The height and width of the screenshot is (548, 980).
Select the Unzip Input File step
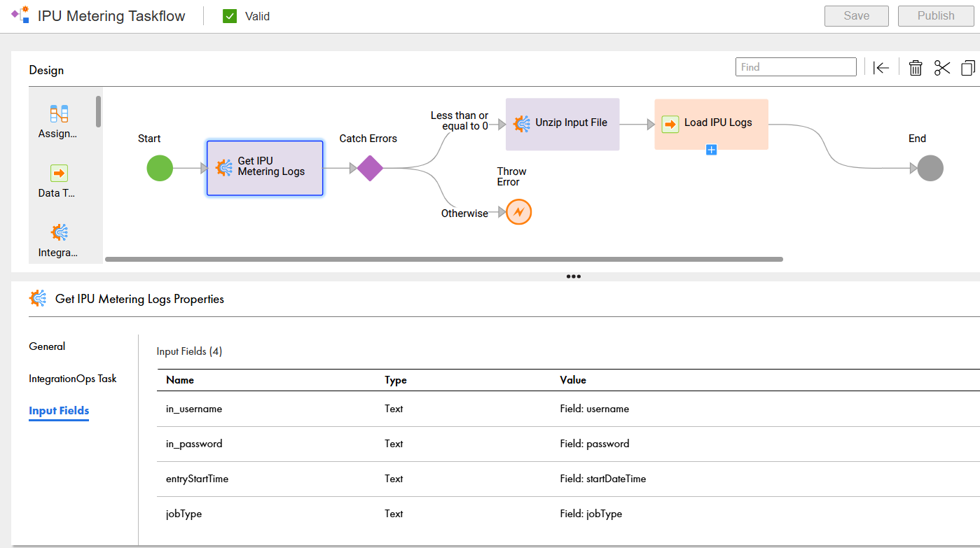(x=563, y=124)
